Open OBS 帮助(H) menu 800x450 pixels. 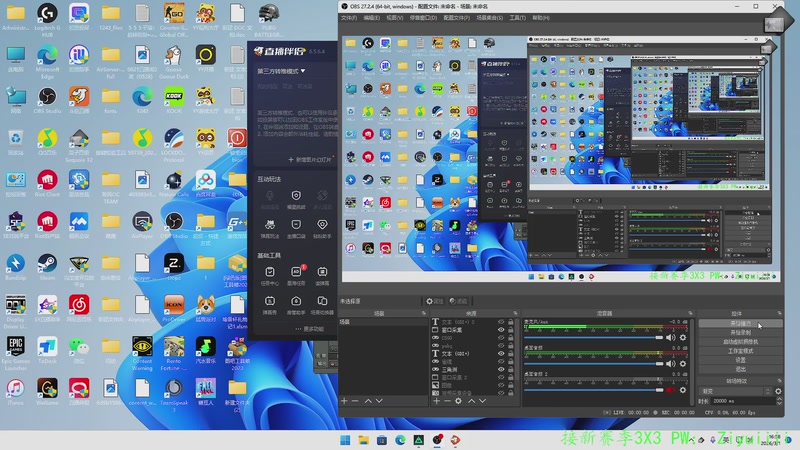(541, 18)
